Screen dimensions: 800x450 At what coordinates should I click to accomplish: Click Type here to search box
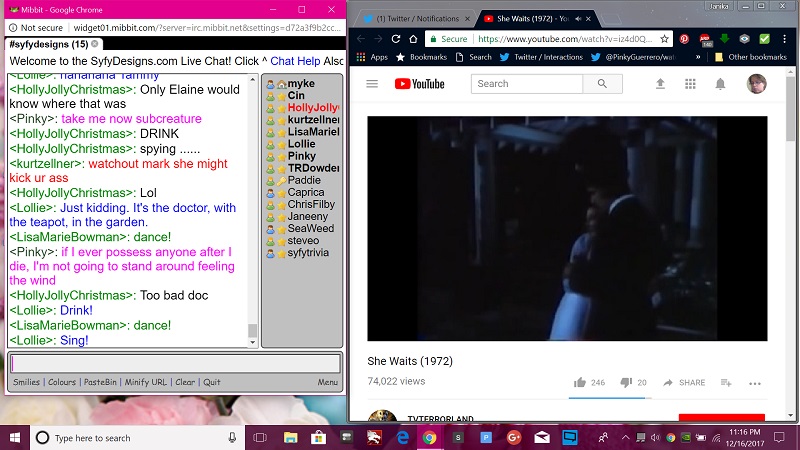[x=138, y=438]
